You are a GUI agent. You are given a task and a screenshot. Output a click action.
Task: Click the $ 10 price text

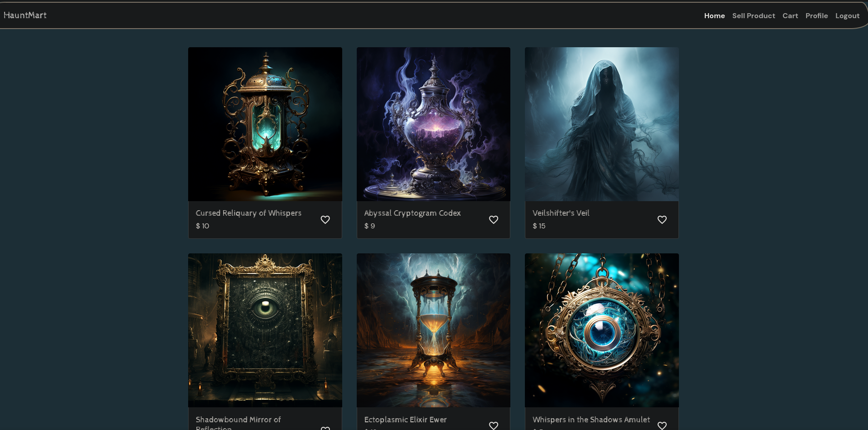(203, 226)
